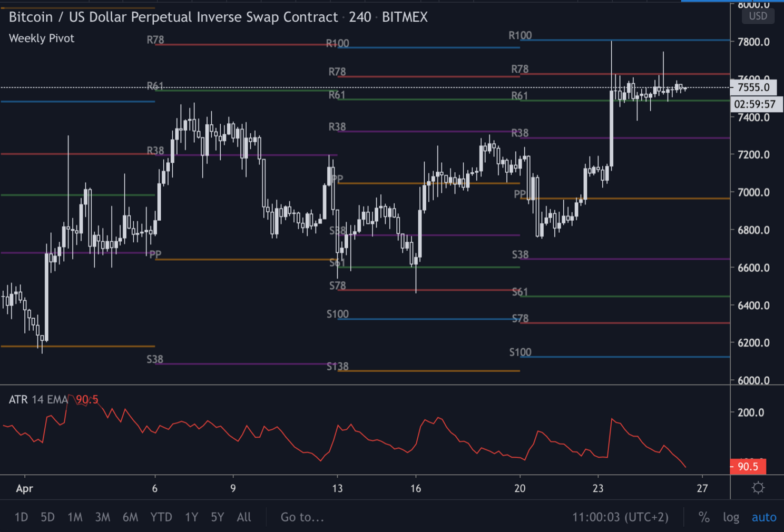The image size is (784, 532).
Task: Select the 5Y time range
Action: click(217, 517)
